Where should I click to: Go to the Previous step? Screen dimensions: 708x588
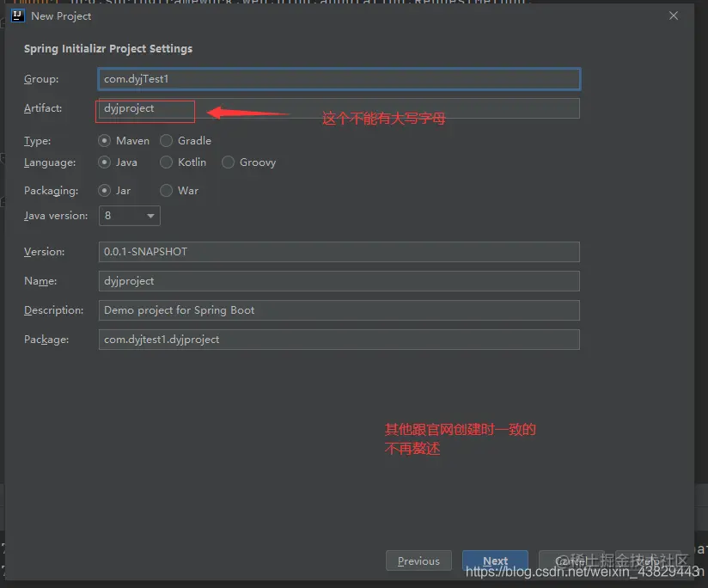pos(418,560)
